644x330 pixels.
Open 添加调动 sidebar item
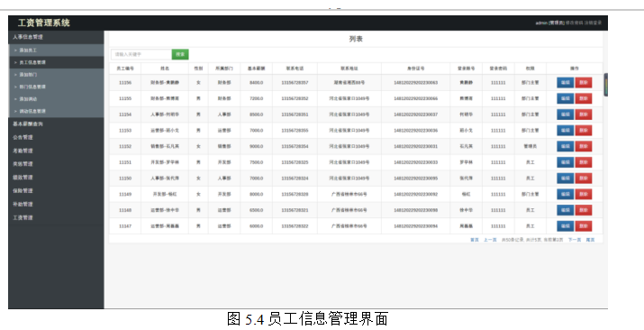[x=56, y=99]
